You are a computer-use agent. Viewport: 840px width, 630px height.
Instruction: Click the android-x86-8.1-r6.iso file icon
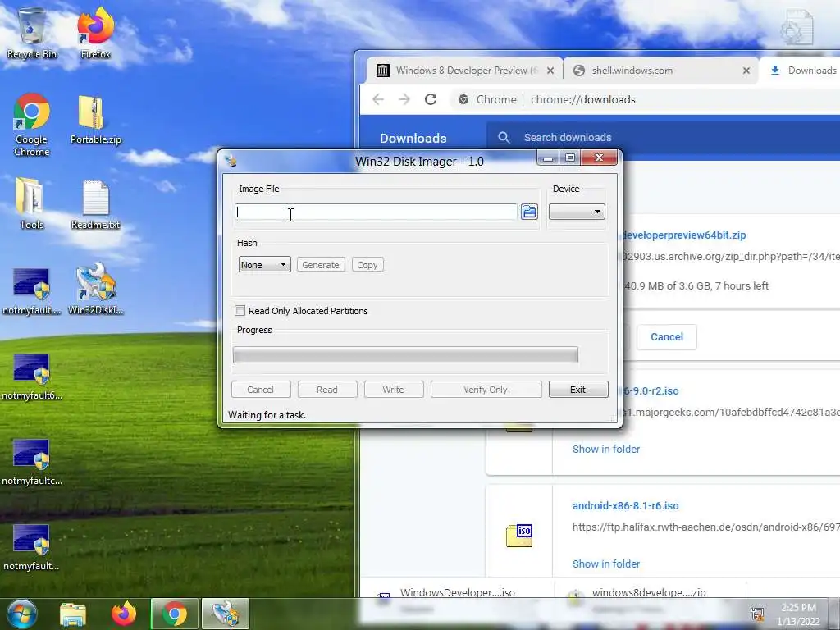click(519, 535)
